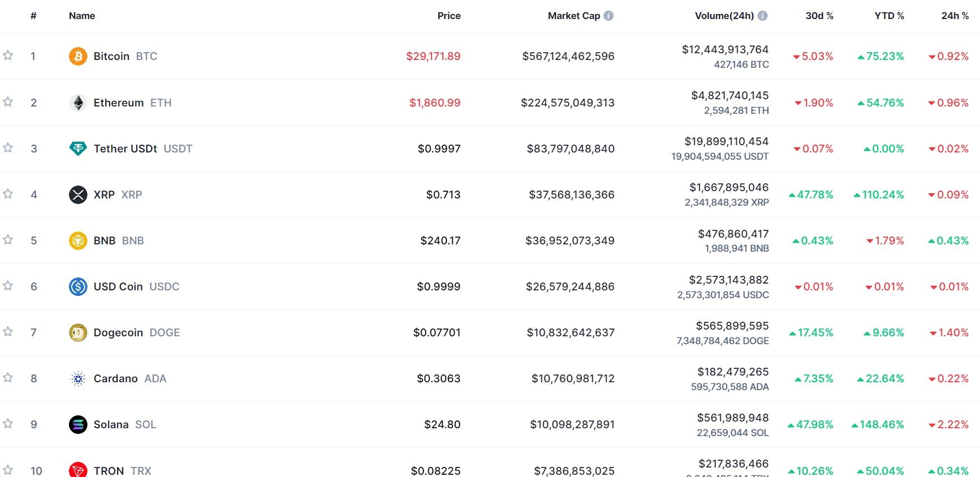Sort coins by Name column header

pyautogui.click(x=82, y=16)
